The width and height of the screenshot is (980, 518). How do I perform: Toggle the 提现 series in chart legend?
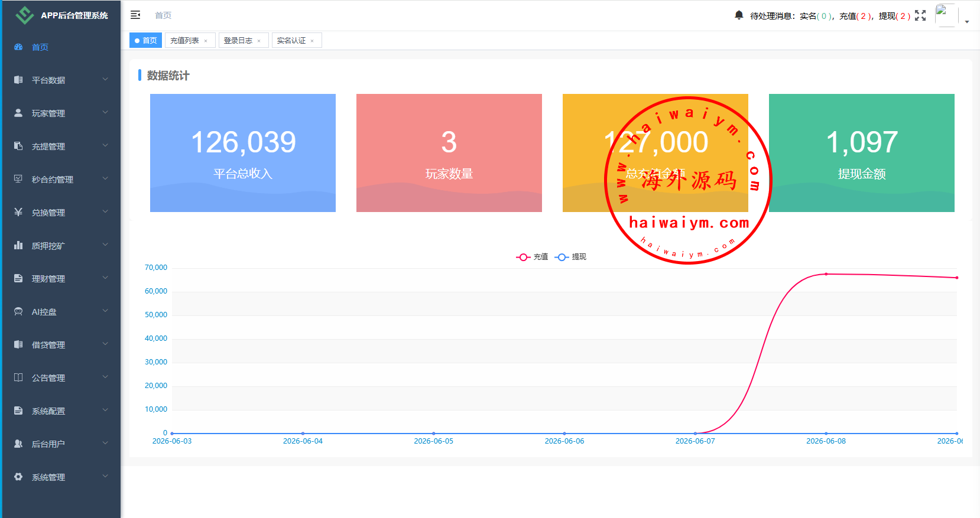click(570, 257)
